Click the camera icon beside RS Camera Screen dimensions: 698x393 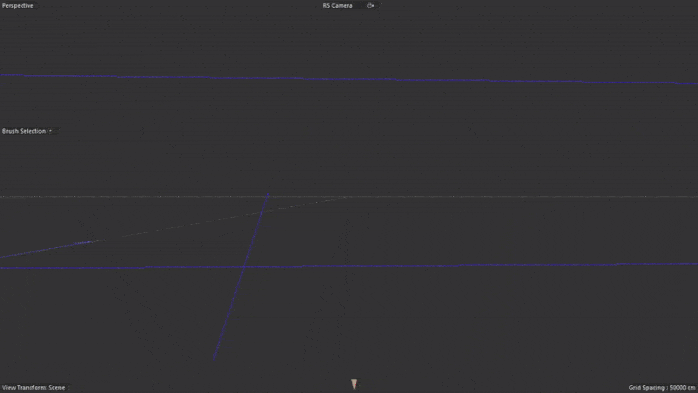coord(370,6)
